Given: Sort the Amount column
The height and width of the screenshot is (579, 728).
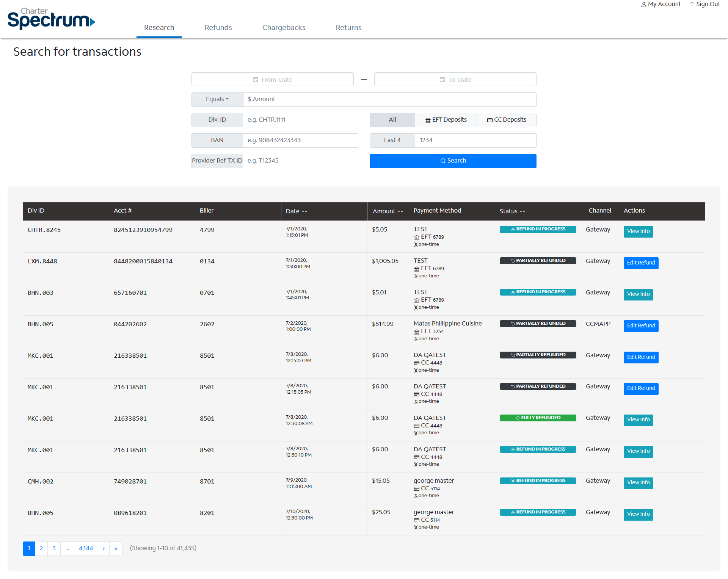Looking at the screenshot, I should click(400, 211).
